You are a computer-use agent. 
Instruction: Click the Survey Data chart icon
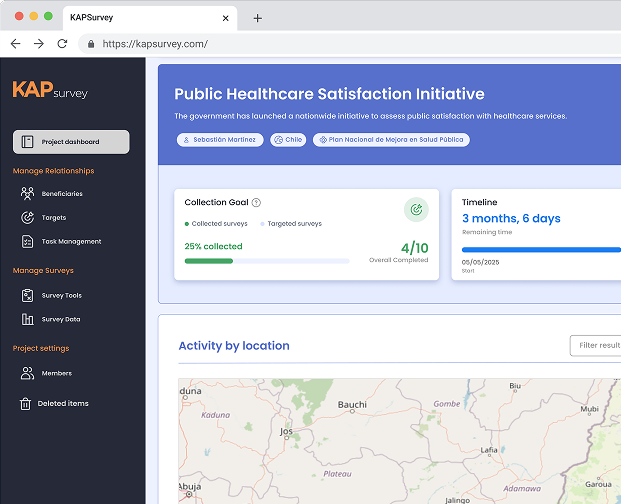click(x=27, y=319)
